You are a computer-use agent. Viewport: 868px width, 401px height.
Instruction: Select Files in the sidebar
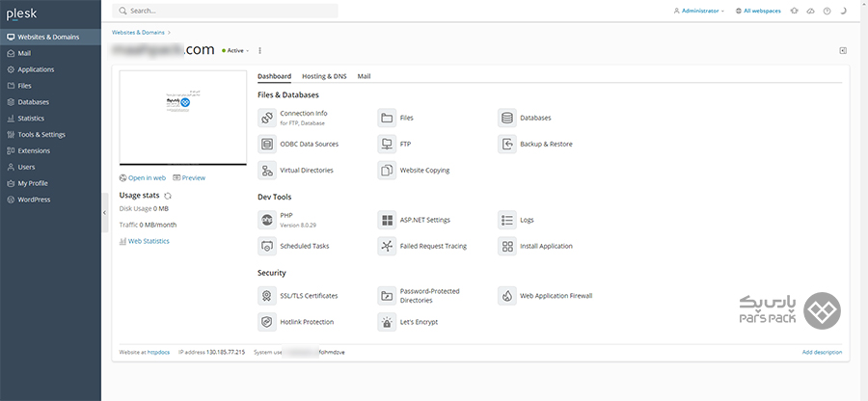click(x=50, y=86)
